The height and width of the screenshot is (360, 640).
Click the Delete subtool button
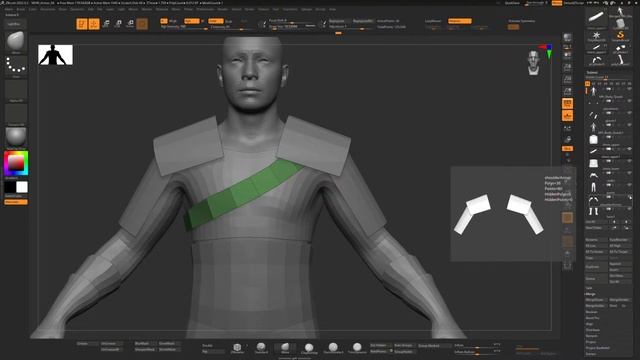[596, 279]
